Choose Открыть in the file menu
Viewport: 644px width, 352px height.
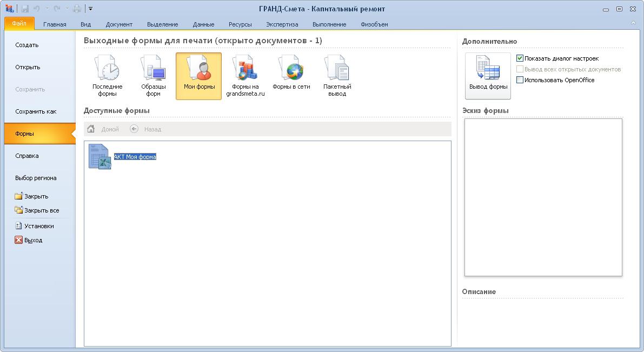[40, 68]
